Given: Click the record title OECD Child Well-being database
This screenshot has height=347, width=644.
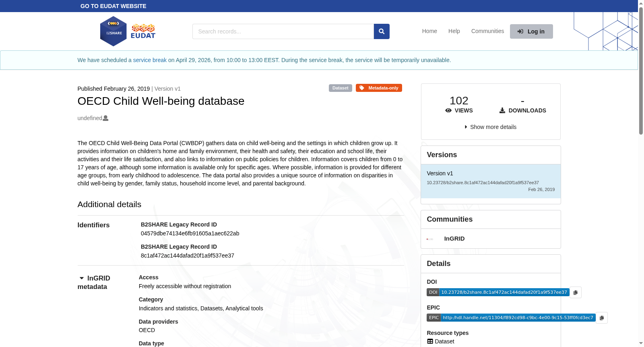Looking at the screenshot, I should click(x=161, y=101).
